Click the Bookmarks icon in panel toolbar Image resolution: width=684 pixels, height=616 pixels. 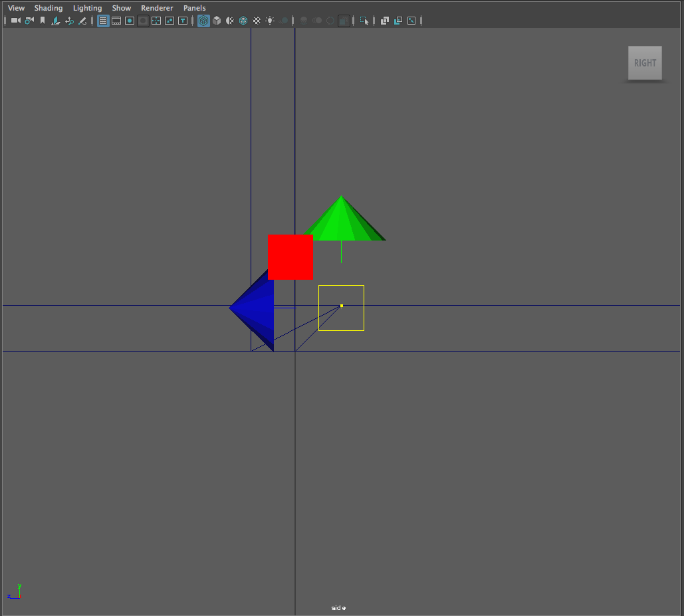(43, 21)
